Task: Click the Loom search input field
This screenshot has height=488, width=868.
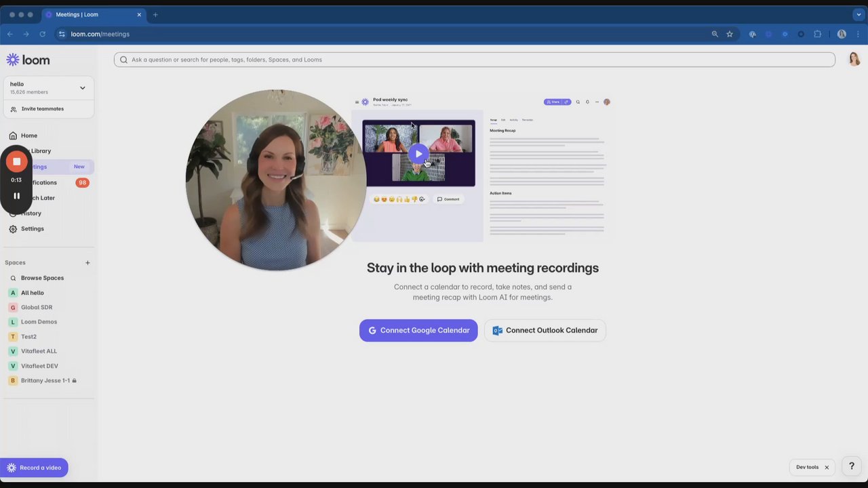Action: pyautogui.click(x=475, y=60)
